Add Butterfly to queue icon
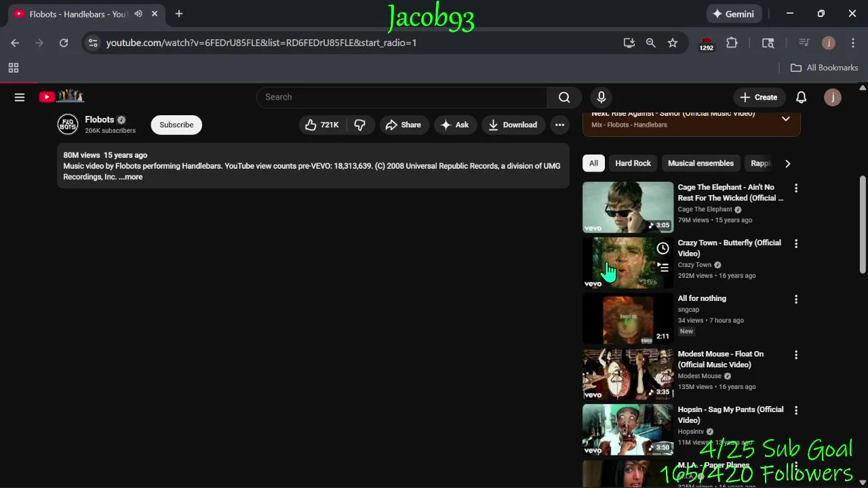 coord(663,267)
